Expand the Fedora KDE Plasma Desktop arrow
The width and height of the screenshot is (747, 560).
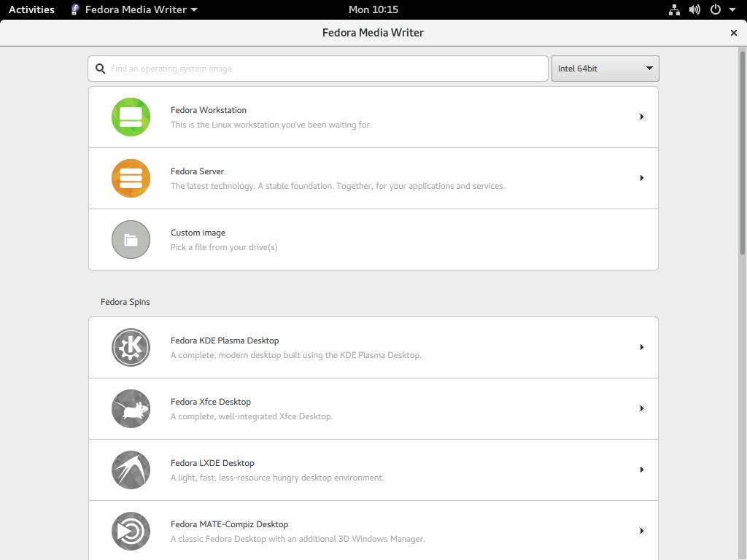(x=642, y=347)
